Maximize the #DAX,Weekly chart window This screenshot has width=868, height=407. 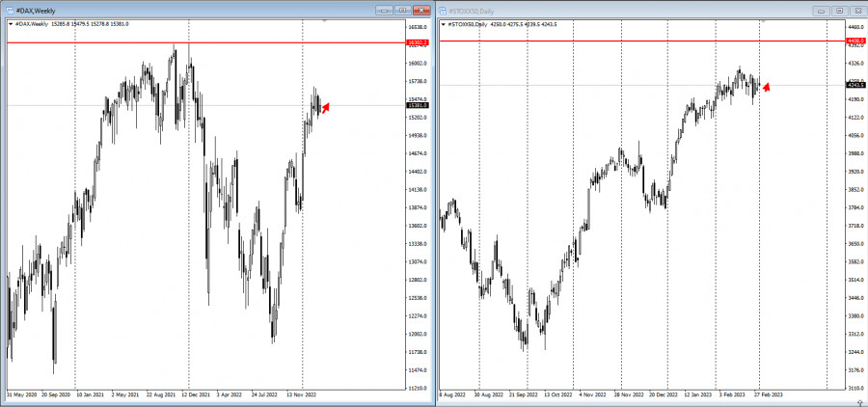(402, 10)
